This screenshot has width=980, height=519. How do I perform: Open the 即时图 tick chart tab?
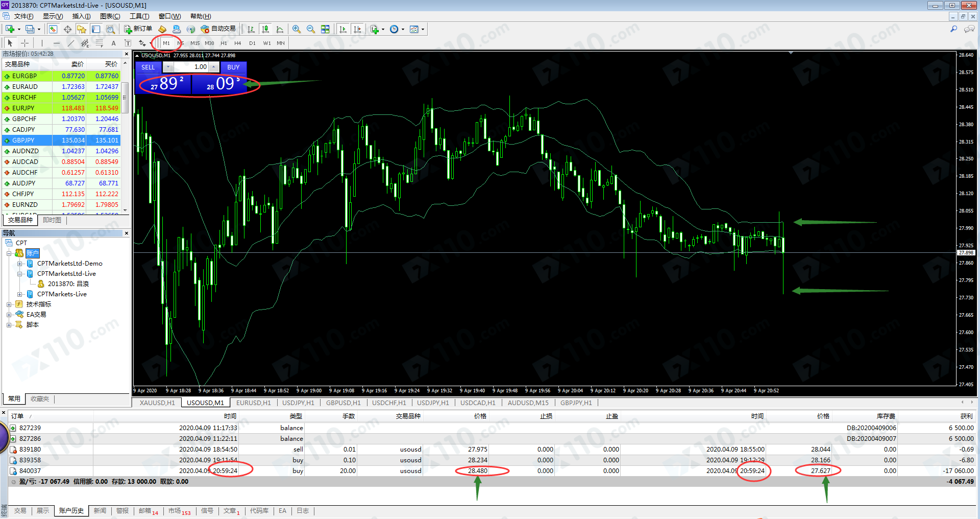(52, 220)
